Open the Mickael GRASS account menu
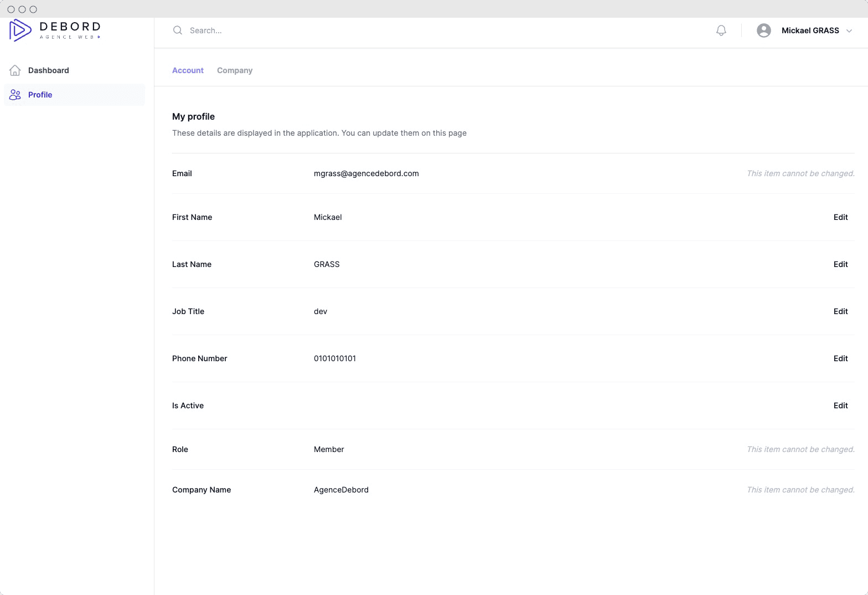The width and height of the screenshot is (868, 595). click(810, 30)
